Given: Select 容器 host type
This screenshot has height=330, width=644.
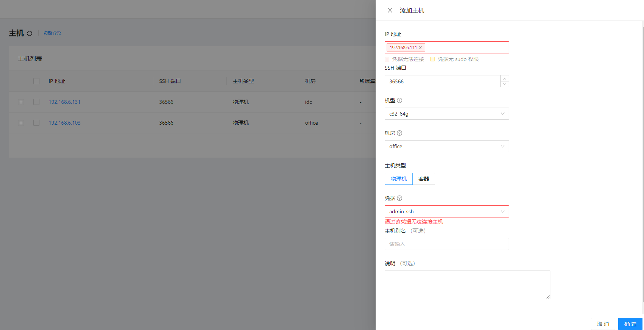Looking at the screenshot, I should 424,179.
